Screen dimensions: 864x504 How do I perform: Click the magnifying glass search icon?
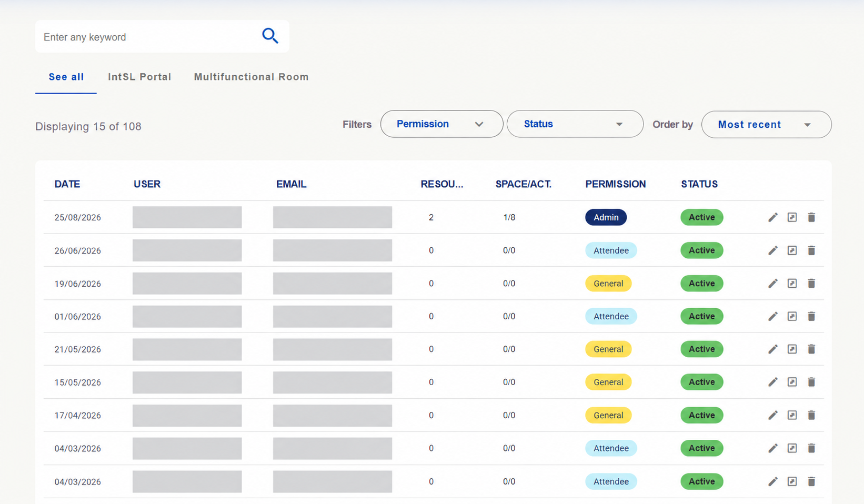click(x=270, y=36)
